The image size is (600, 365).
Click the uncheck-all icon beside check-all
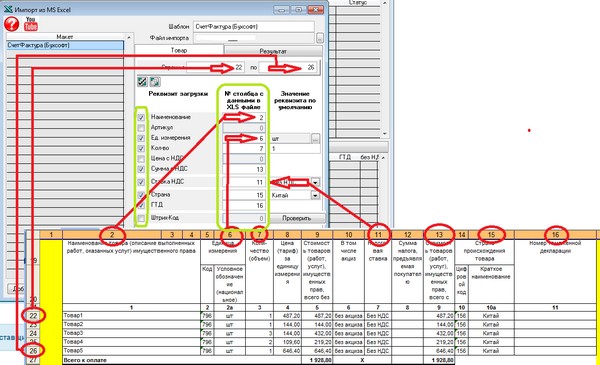tap(155, 81)
